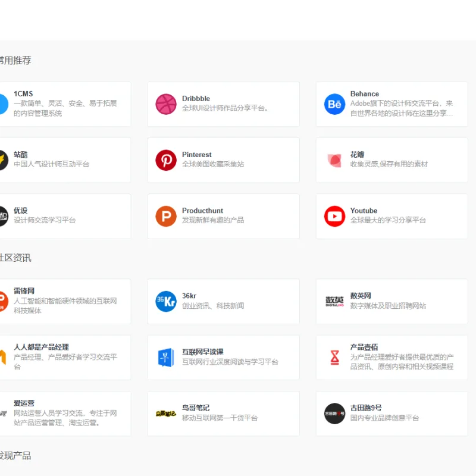Open the 数英网 title link

pos(361,296)
